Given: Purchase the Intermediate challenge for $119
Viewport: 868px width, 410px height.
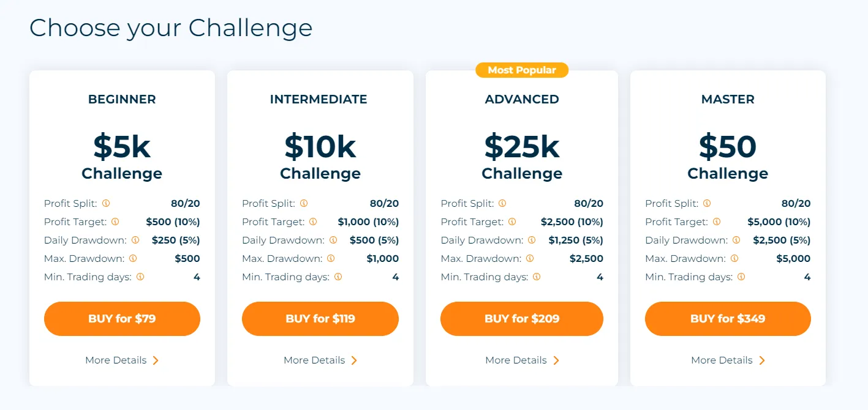Looking at the screenshot, I should (320, 318).
